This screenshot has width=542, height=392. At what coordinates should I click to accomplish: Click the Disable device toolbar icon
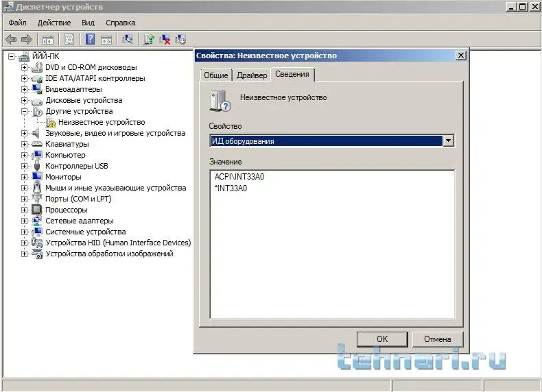pos(181,39)
